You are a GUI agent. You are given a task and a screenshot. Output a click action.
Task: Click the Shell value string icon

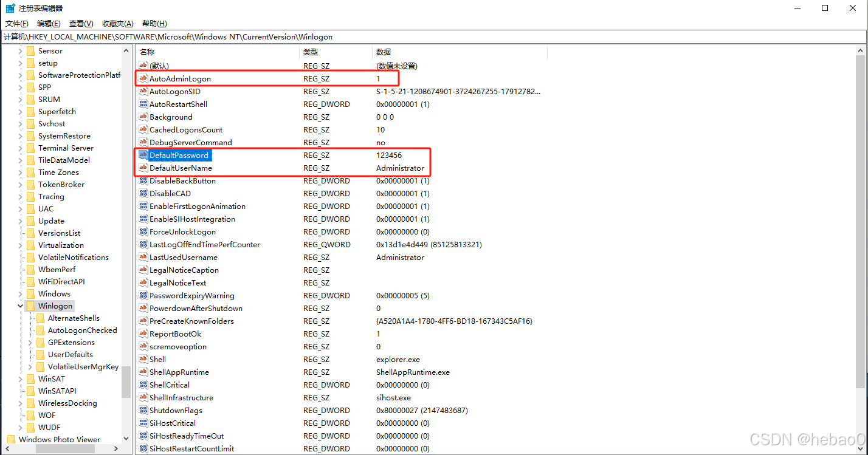click(143, 359)
